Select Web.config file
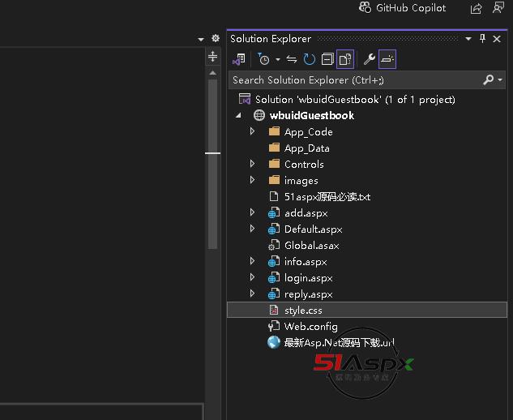The image size is (513, 420). coord(310,327)
